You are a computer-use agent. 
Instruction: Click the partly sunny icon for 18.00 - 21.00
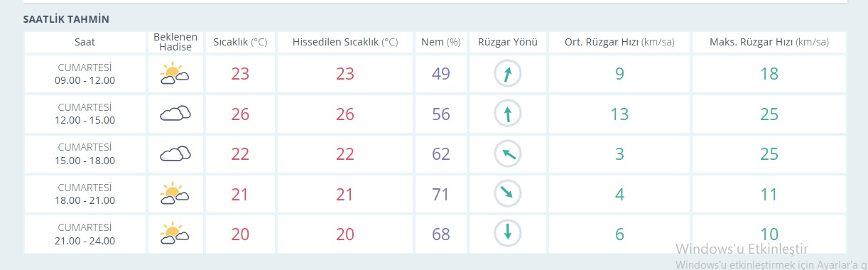(x=175, y=193)
